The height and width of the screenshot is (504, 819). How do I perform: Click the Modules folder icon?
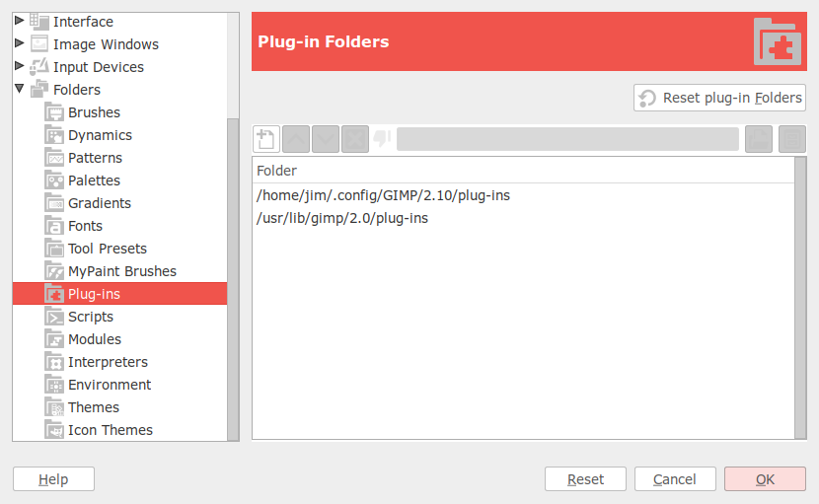coord(54,339)
